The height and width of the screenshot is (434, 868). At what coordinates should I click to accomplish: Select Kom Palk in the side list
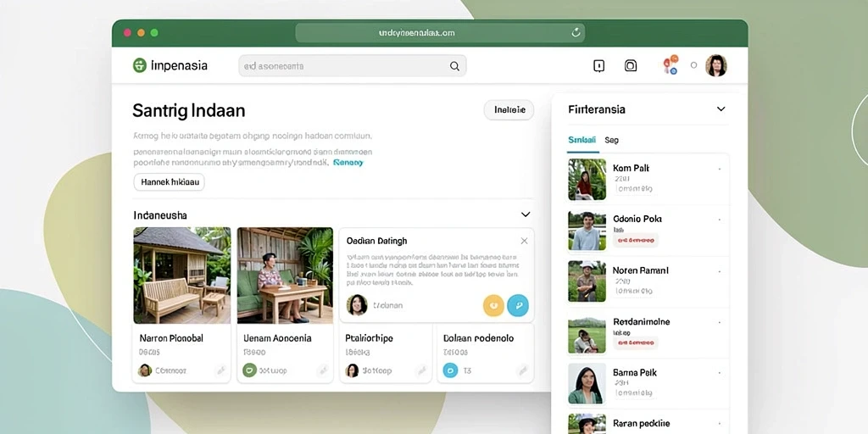click(x=648, y=180)
